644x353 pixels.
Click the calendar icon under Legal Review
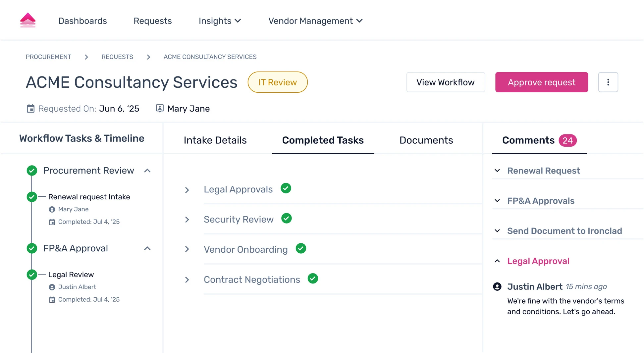pyautogui.click(x=52, y=299)
